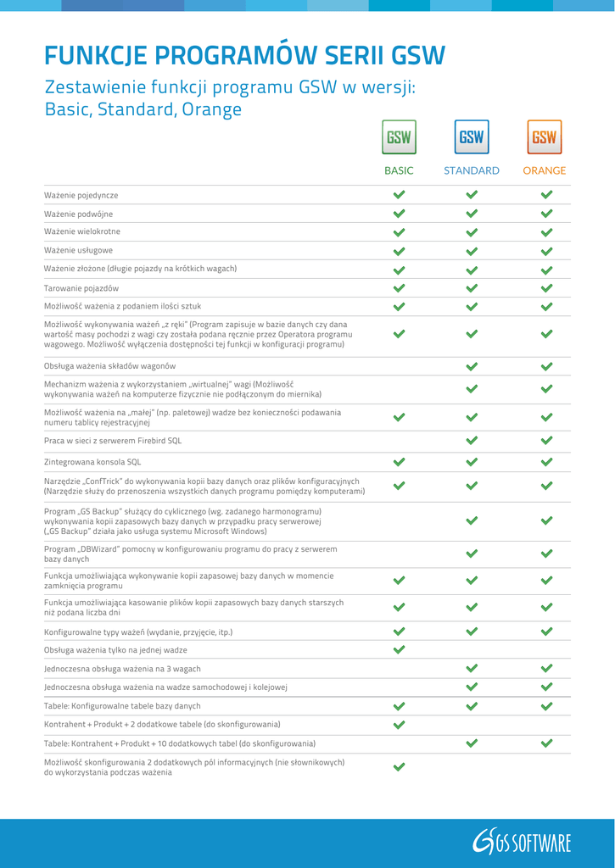Image resolution: width=615 pixels, height=868 pixels.
Task: Click the blue GSW Standard logo icon
Action: click(x=472, y=137)
